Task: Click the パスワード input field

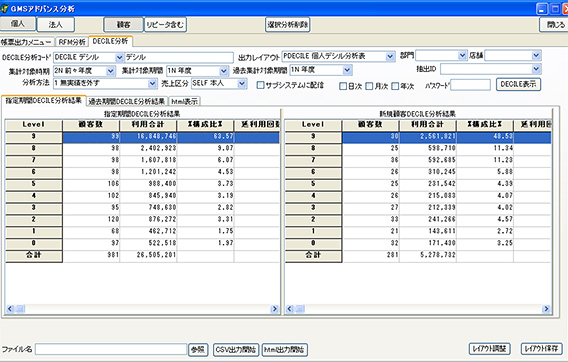Action: (470, 85)
